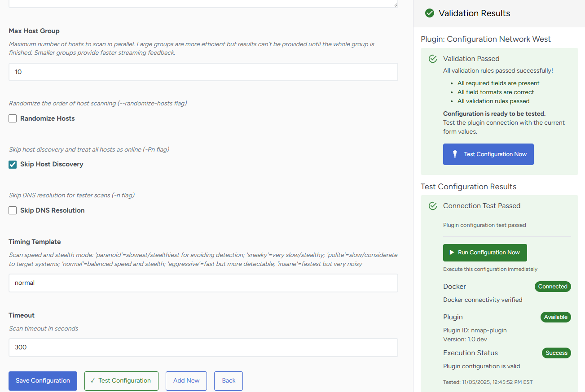This screenshot has height=392, width=585.
Task: Click the green Connected status badge
Action: (552, 287)
